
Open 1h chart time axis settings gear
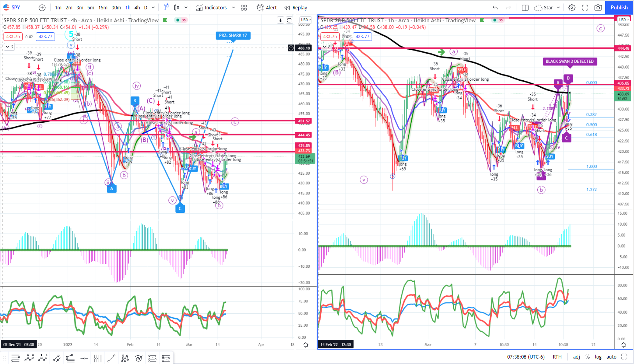tap(623, 345)
